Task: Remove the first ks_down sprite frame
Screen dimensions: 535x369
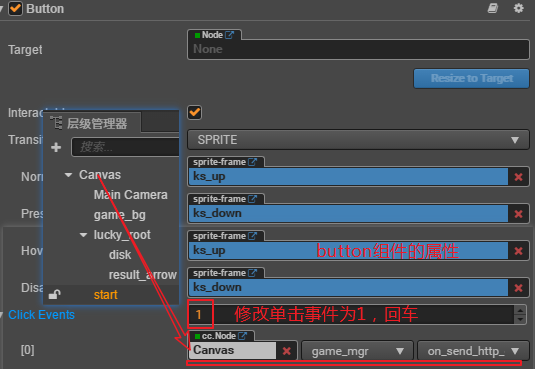Action: click(x=519, y=214)
